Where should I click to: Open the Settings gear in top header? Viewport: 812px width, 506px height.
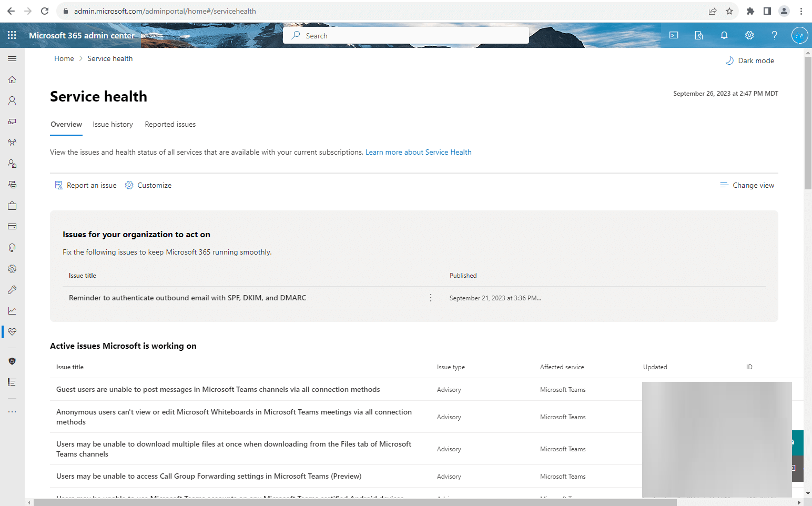[x=749, y=35]
